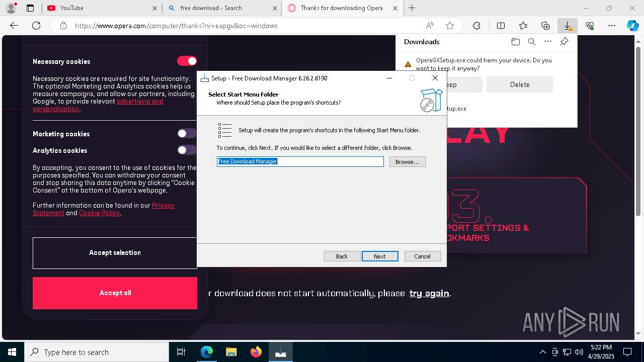Open the Cookie Policy link
644x362 pixels.
(x=99, y=213)
